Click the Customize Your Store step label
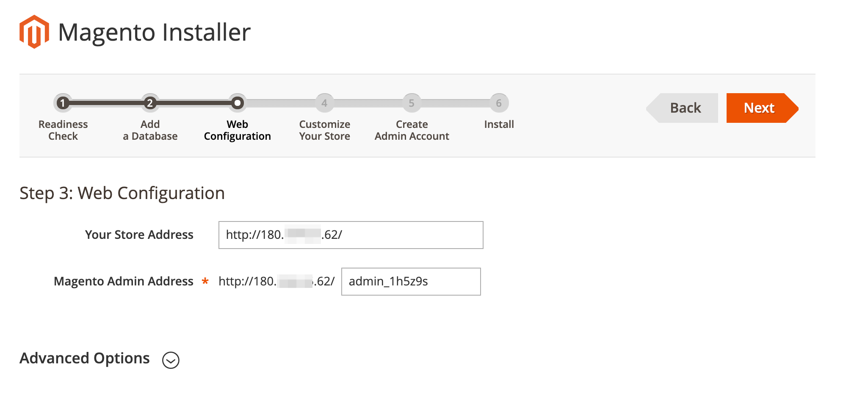The width and height of the screenshot is (868, 393). click(x=325, y=130)
